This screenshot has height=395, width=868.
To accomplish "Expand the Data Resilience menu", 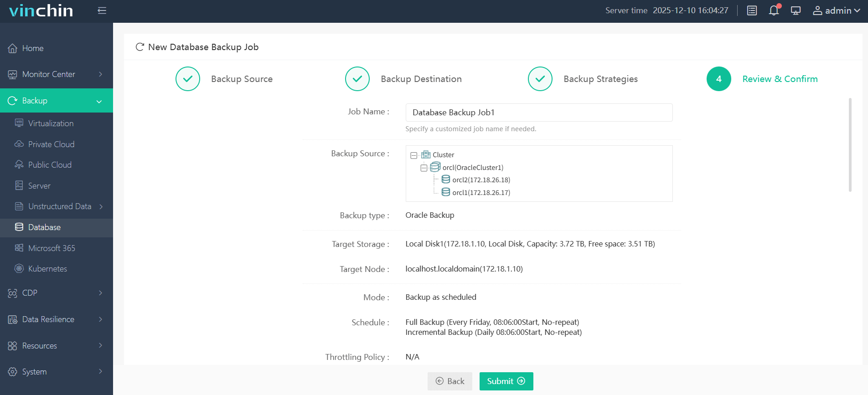I will tap(57, 319).
